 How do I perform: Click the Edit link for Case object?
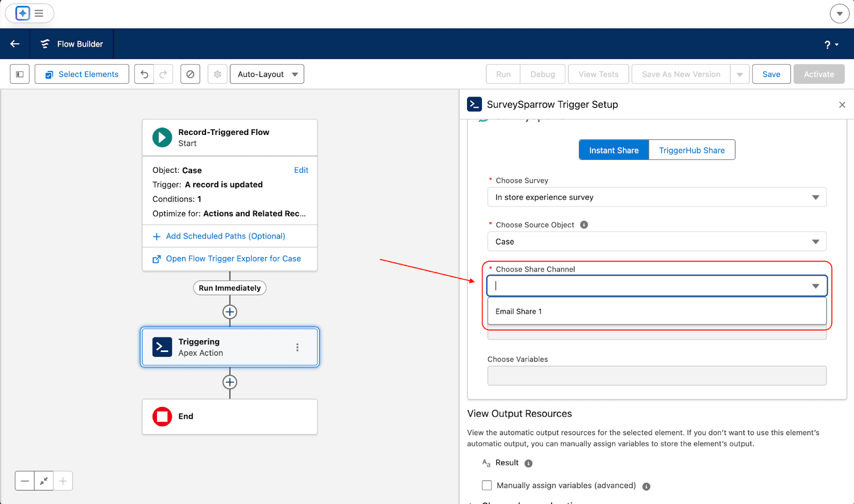pos(301,170)
